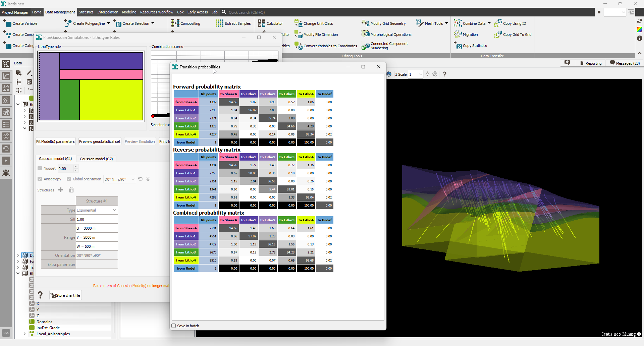Switch to Gaussian model (G2) tab
The width and height of the screenshot is (644, 346).
[x=96, y=159]
